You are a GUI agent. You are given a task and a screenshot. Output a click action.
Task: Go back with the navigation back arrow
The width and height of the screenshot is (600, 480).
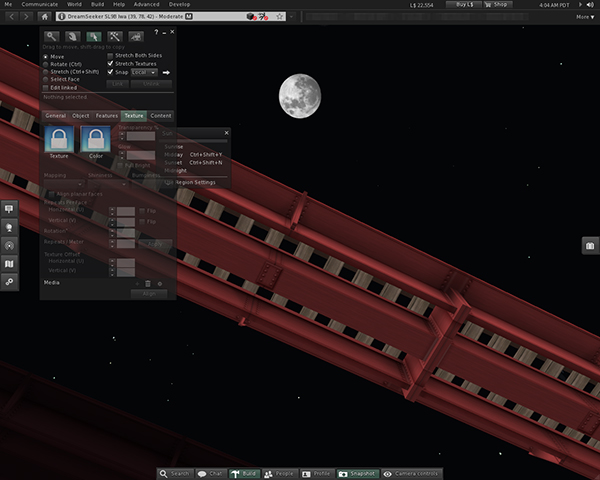12,16
